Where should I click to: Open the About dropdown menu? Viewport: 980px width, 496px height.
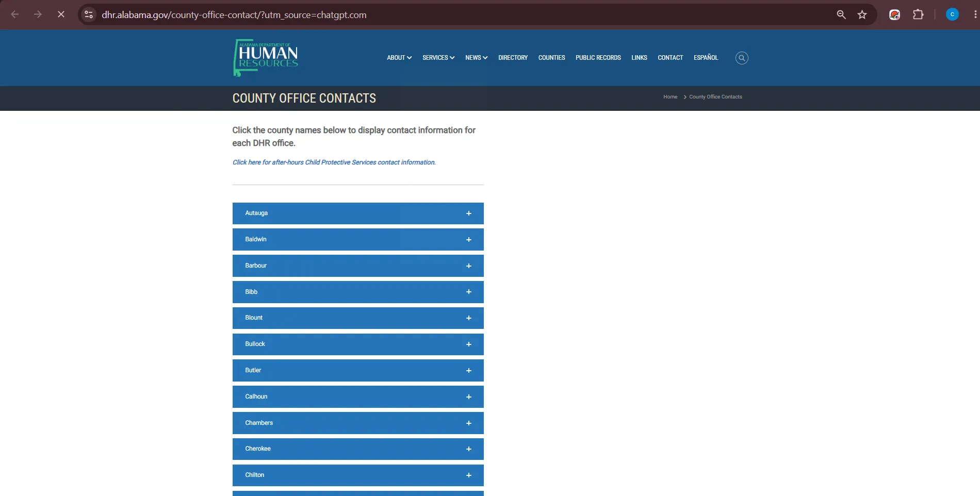point(399,58)
